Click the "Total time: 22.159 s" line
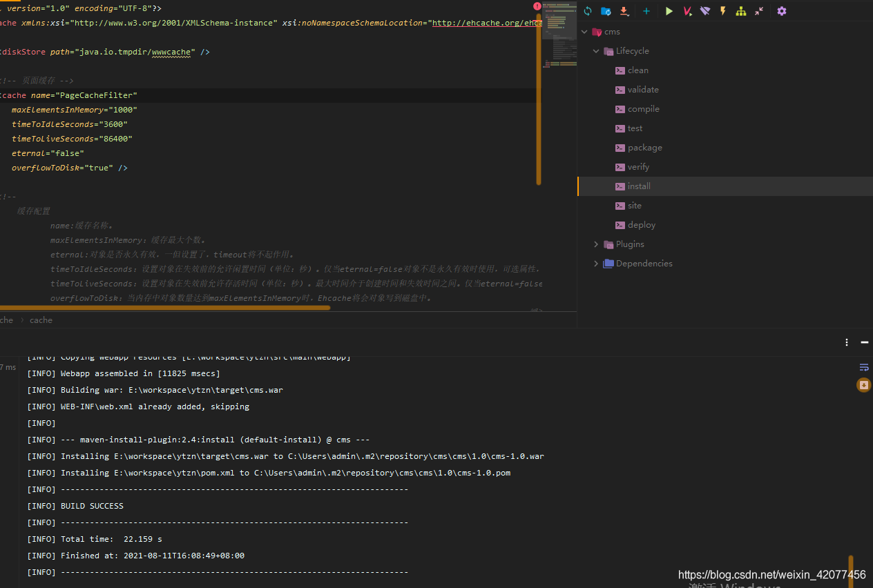This screenshot has width=873, height=588. click(95, 539)
